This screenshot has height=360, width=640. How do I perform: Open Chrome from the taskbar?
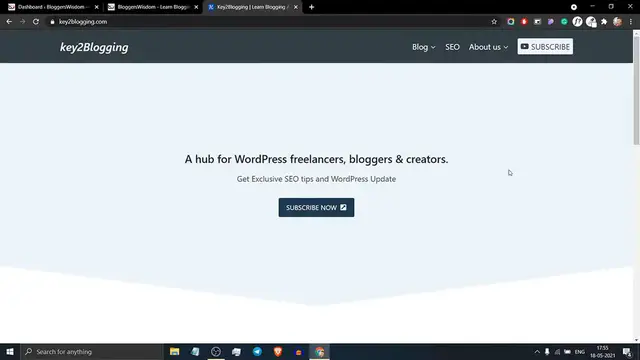(319, 351)
